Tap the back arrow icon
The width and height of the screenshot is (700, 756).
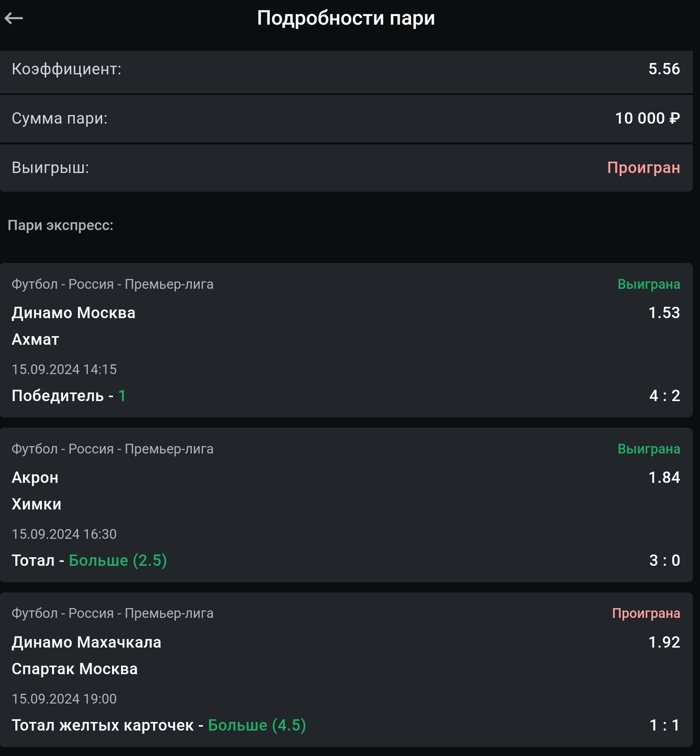click(x=14, y=18)
